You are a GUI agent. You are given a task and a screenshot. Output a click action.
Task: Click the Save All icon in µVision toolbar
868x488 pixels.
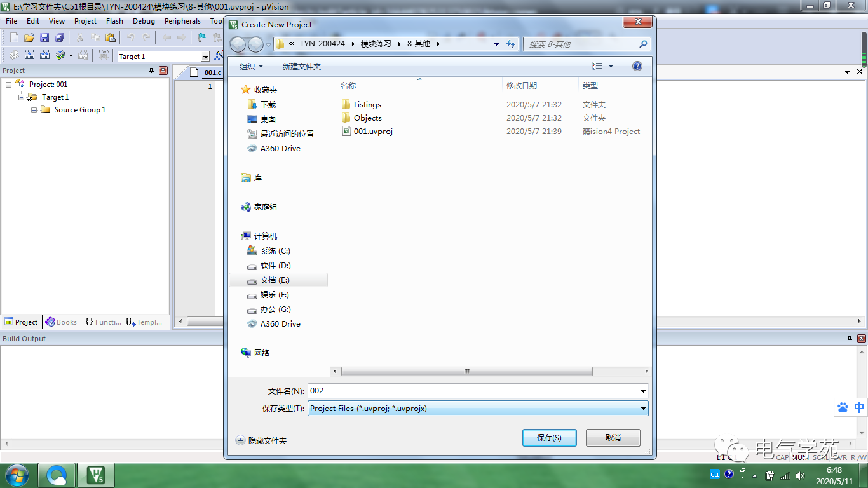point(60,38)
